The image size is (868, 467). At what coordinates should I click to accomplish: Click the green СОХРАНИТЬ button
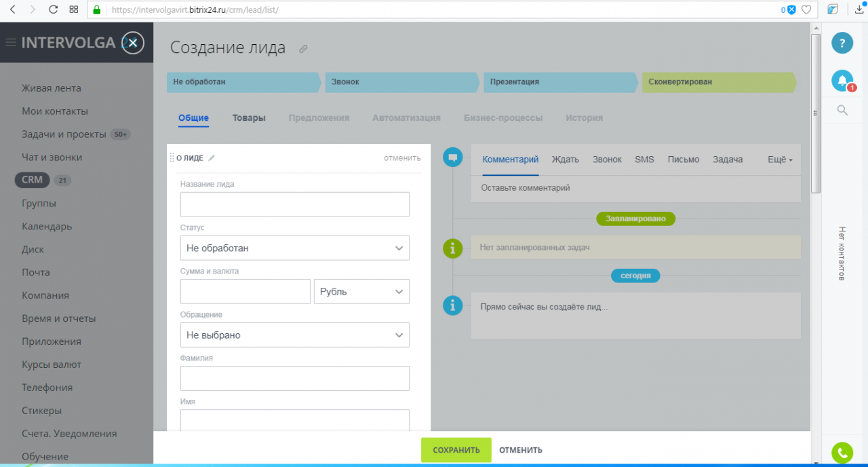(x=456, y=450)
